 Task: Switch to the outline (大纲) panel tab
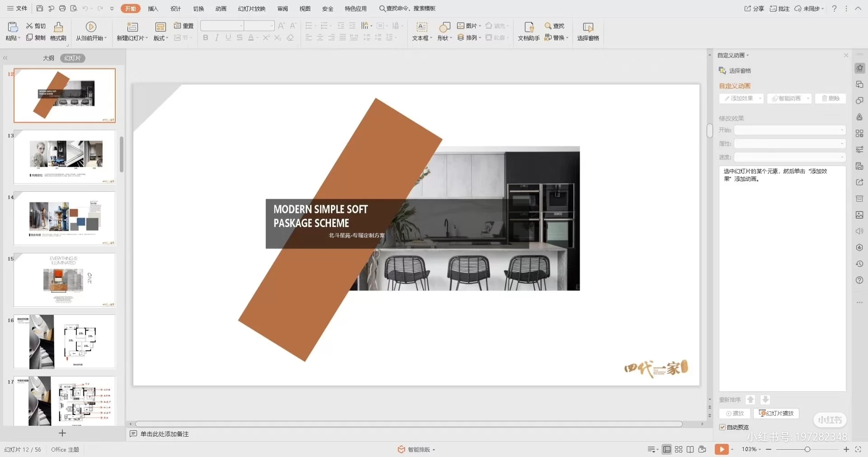(x=48, y=58)
